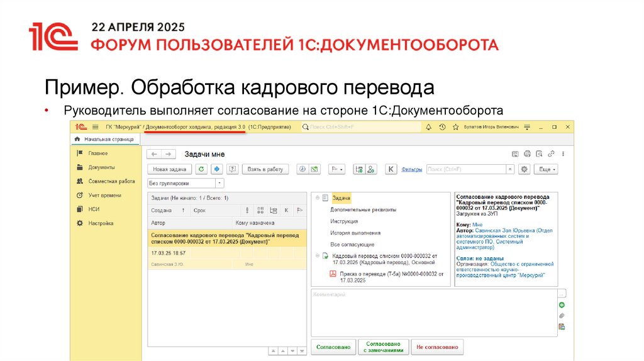Open favorites star icon
The width and height of the screenshot is (644, 361).
pos(455,127)
